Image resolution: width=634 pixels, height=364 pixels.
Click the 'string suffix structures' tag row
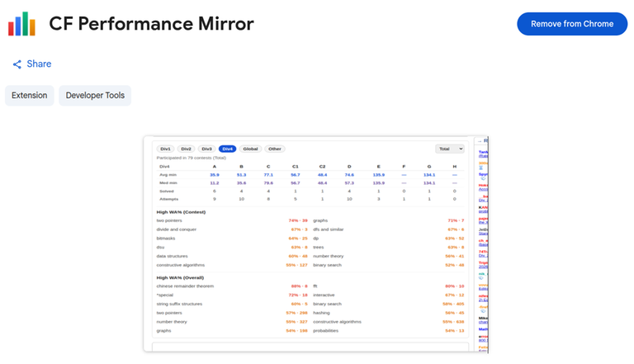tap(232, 304)
